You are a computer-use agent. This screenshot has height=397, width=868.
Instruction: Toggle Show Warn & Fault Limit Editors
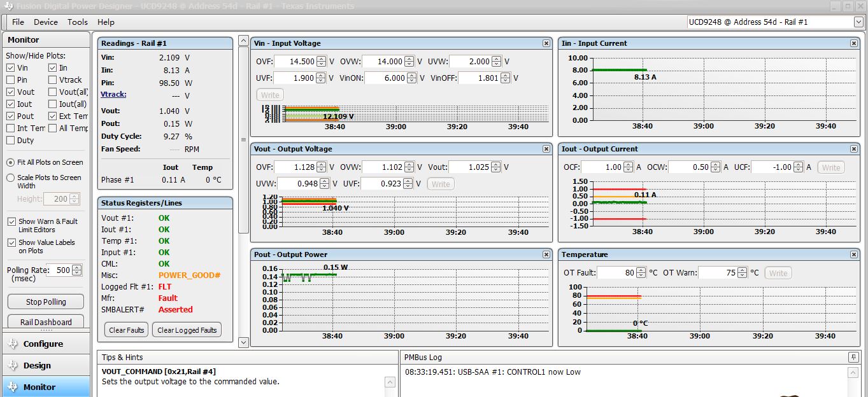11,221
